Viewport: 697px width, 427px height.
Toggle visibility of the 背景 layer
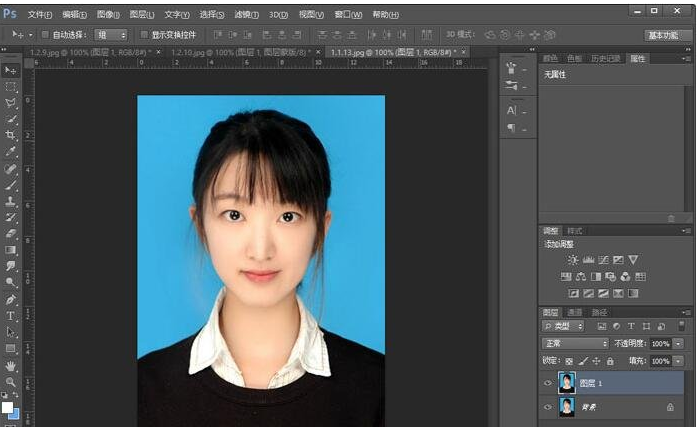547,407
